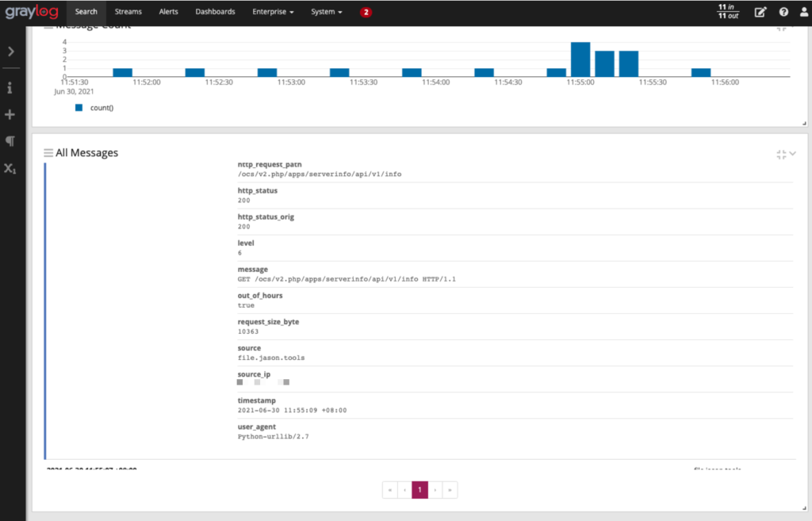Image resolution: width=812 pixels, height=521 pixels.
Task: Click the Message Count widget resize corner handle
Action: tap(804, 123)
